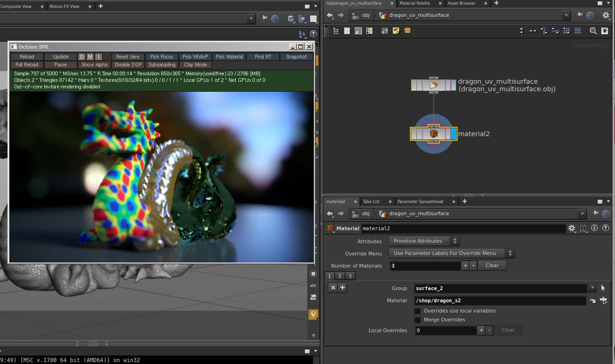The width and height of the screenshot is (615, 364).
Task: Create a network box
Action: [x=385, y=31]
